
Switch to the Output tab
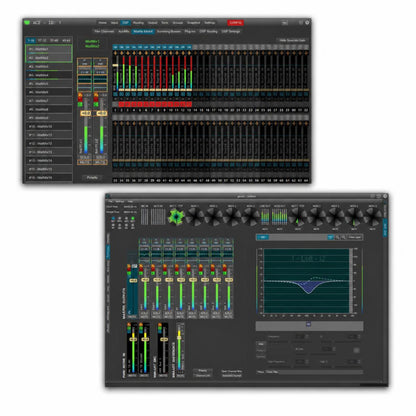tap(152, 23)
